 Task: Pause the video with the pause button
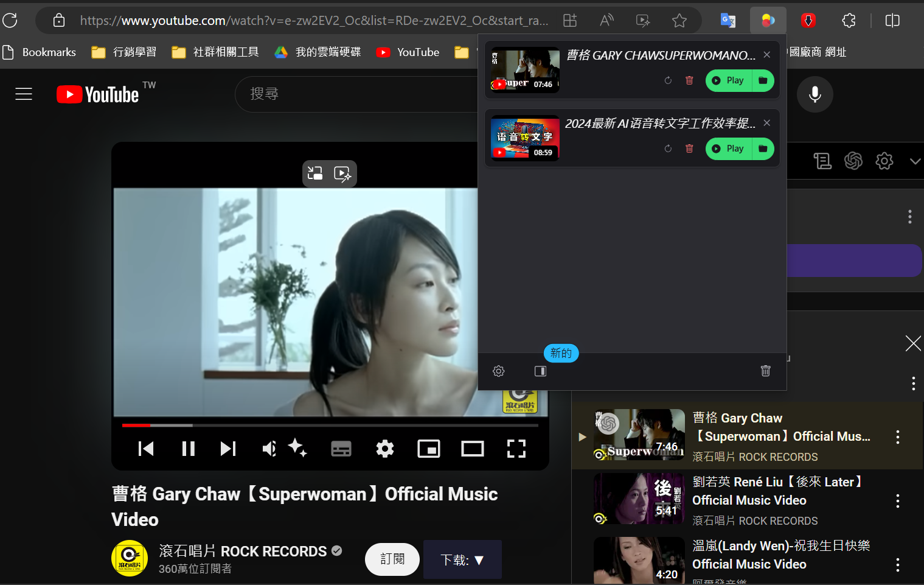(x=188, y=449)
